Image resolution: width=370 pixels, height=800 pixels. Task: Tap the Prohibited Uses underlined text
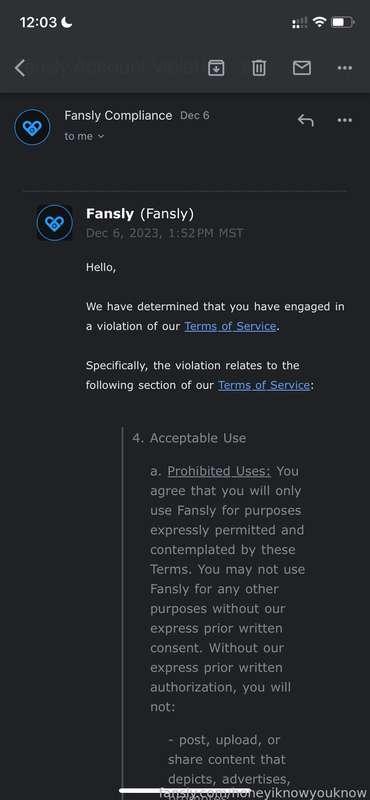(219, 471)
